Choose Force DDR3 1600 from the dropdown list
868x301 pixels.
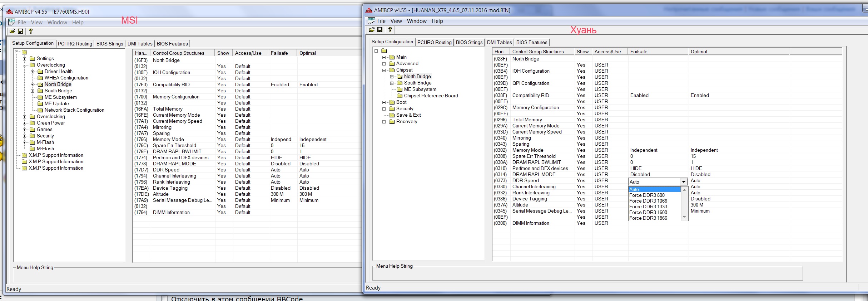pos(655,212)
